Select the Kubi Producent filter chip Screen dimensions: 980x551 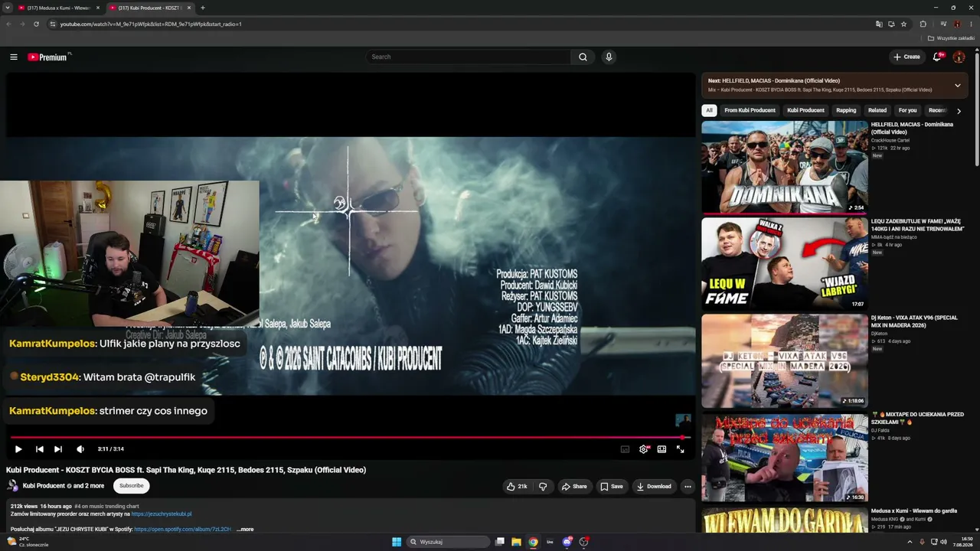[x=805, y=110]
